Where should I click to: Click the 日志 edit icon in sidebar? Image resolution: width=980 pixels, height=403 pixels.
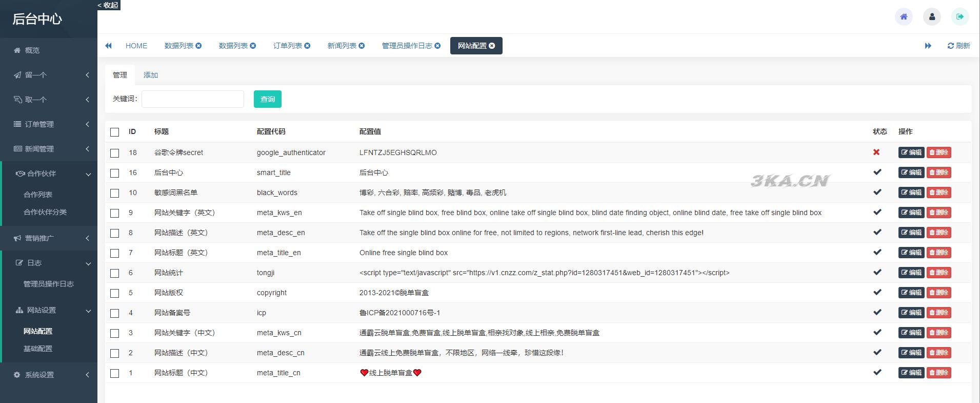click(x=19, y=263)
